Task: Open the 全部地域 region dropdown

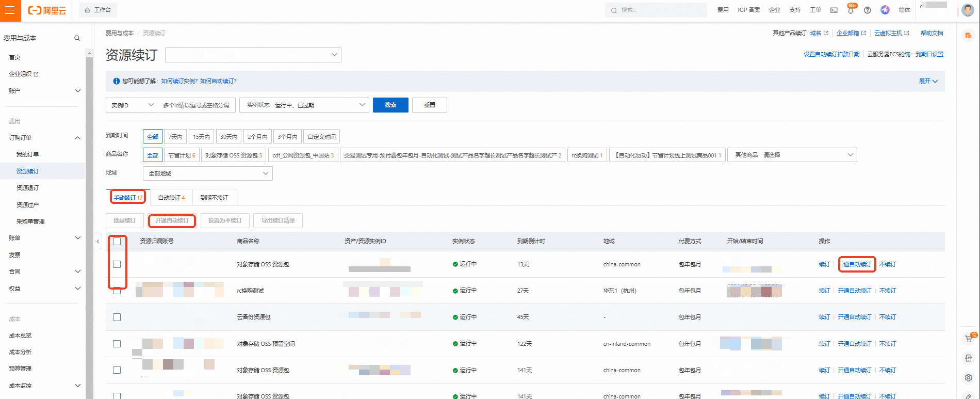Action: pyautogui.click(x=207, y=173)
